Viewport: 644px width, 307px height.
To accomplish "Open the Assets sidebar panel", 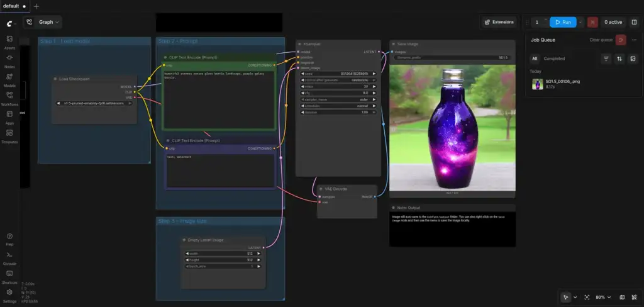I will pos(9,42).
